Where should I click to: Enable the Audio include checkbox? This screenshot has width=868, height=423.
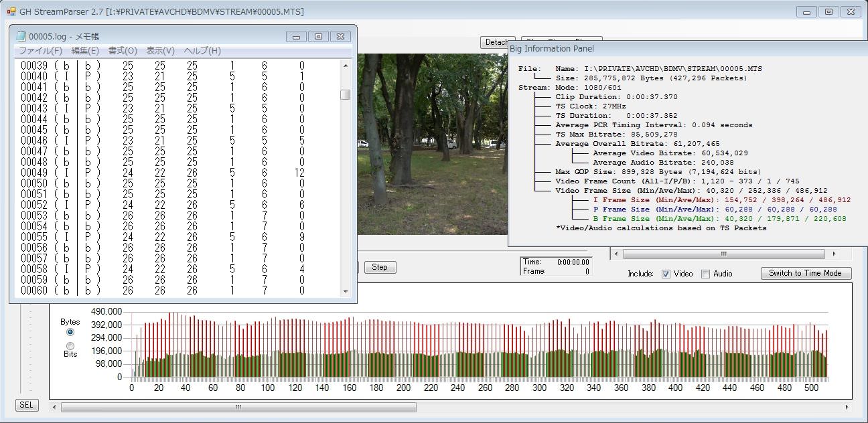tap(705, 274)
